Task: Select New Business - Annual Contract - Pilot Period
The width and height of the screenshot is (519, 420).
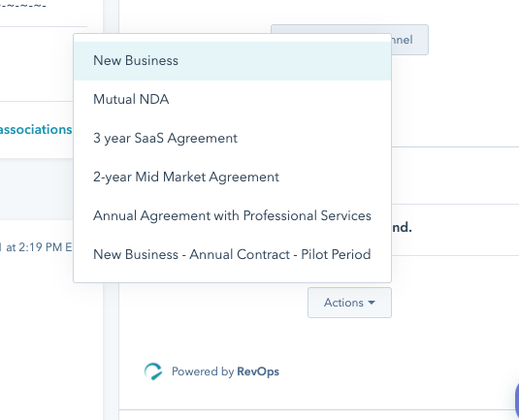Action: click(x=233, y=254)
